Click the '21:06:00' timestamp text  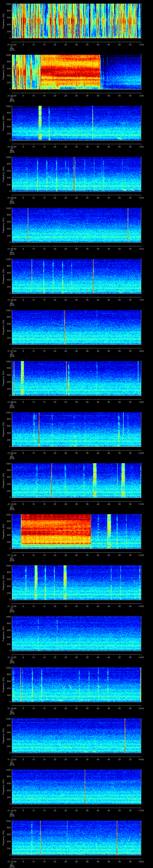click(12, 300)
